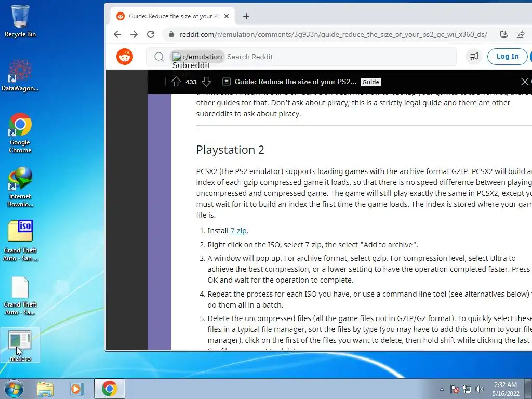Reload the current page
This screenshot has height=399, width=532.
pyautogui.click(x=151, y=34)
